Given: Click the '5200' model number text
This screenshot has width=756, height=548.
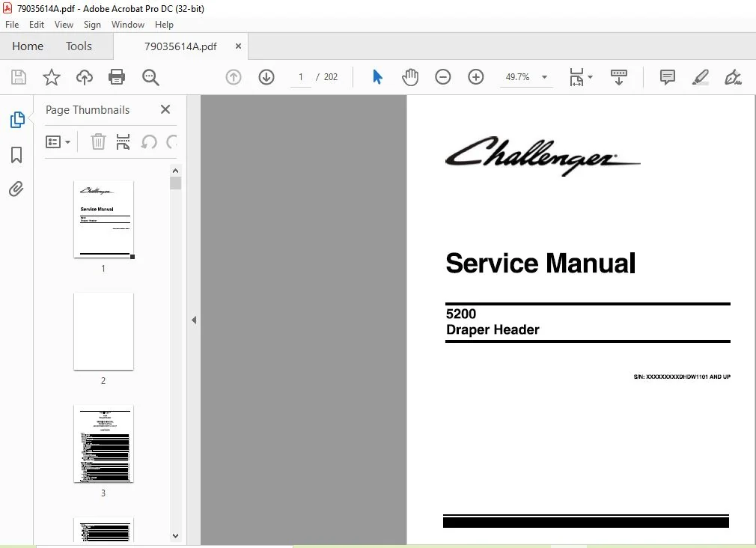Looking at the screenshot, I should point(461,314).
